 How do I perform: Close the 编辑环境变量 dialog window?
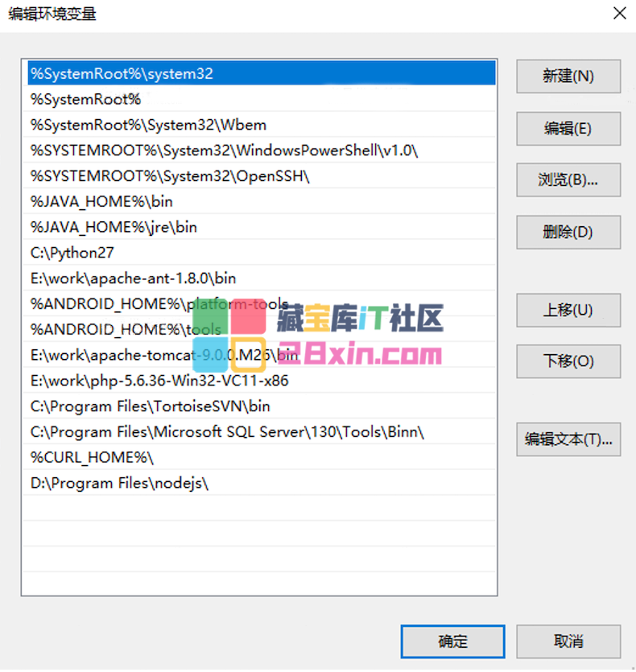tap(618, 14)
